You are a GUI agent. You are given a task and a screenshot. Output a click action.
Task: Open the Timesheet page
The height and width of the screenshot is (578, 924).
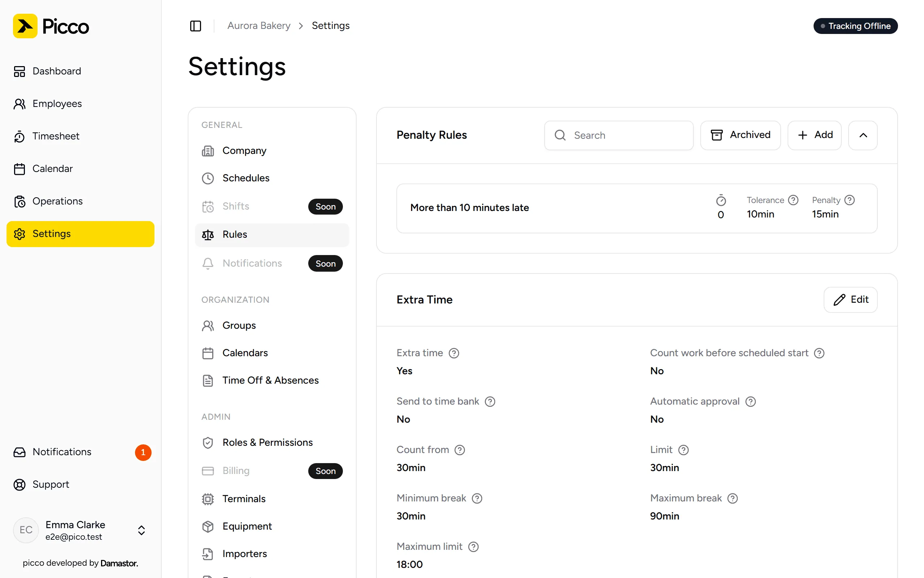point(80,136)
